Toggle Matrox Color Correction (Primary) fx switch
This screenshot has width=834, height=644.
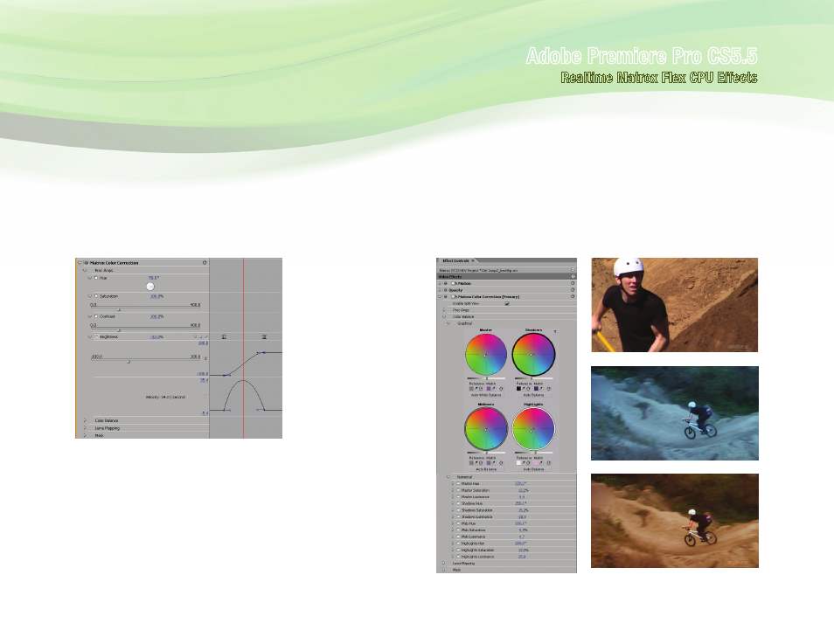click(x=446, y=297)
